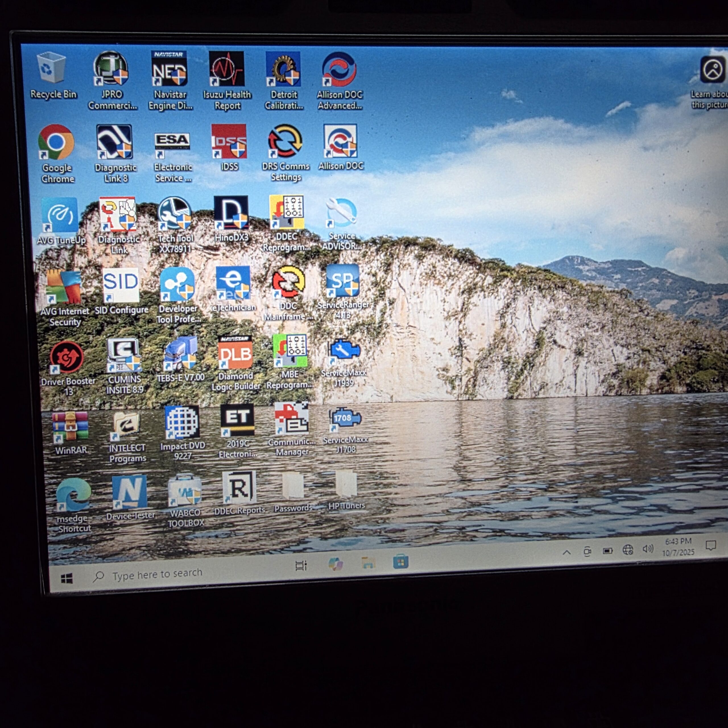This screenshot has width=728, height=728.
Task: Open the Windows Start menu
Action: click(x=67, y=578)
